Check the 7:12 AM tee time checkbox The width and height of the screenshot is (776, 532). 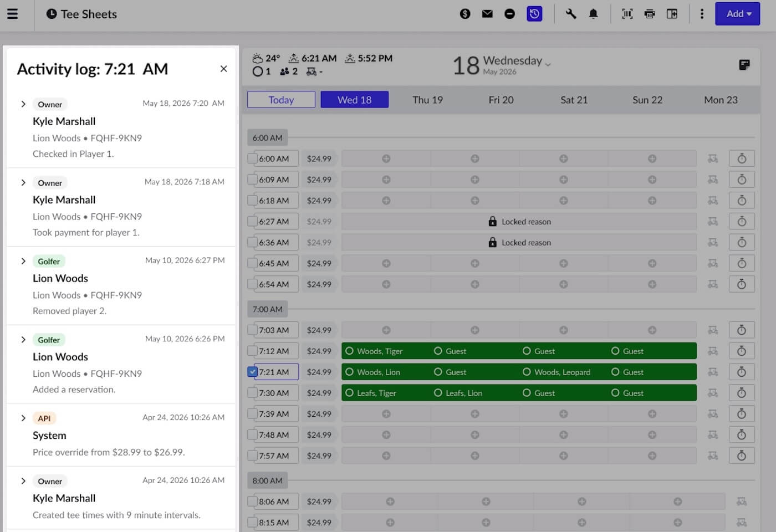[253, 351]
